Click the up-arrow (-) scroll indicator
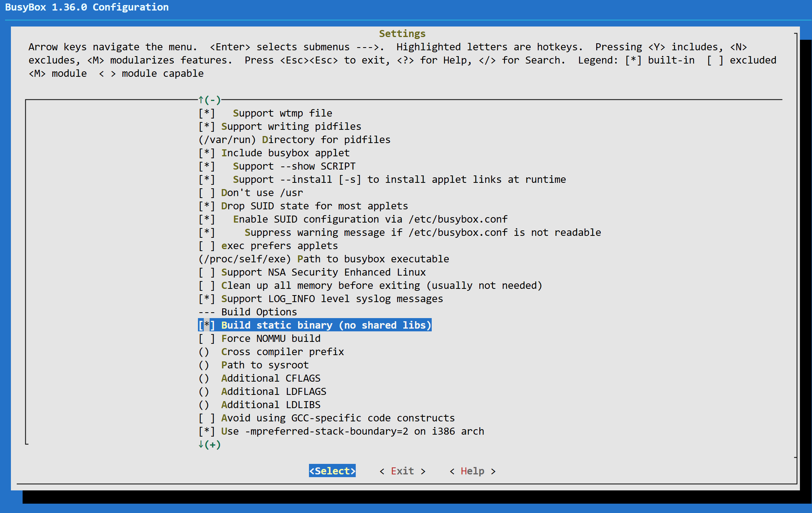This screenshot has width=812, height=513. [x=210, y=100]
